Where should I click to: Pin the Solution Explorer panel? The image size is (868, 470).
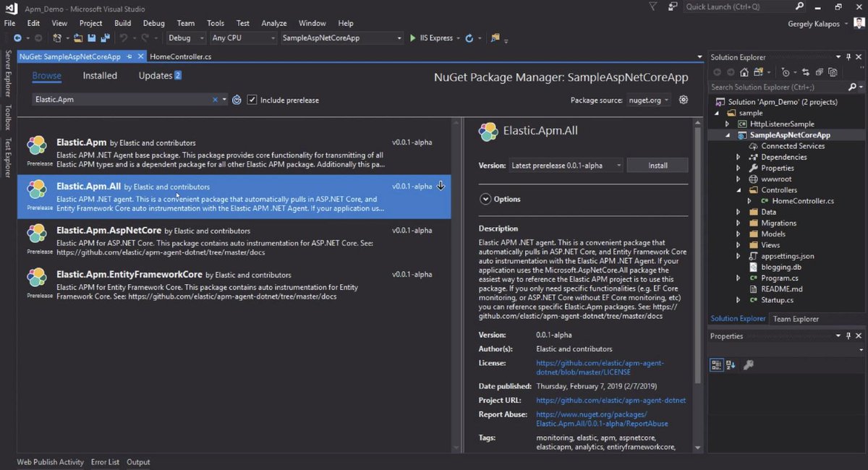click(x=848, y=56)
